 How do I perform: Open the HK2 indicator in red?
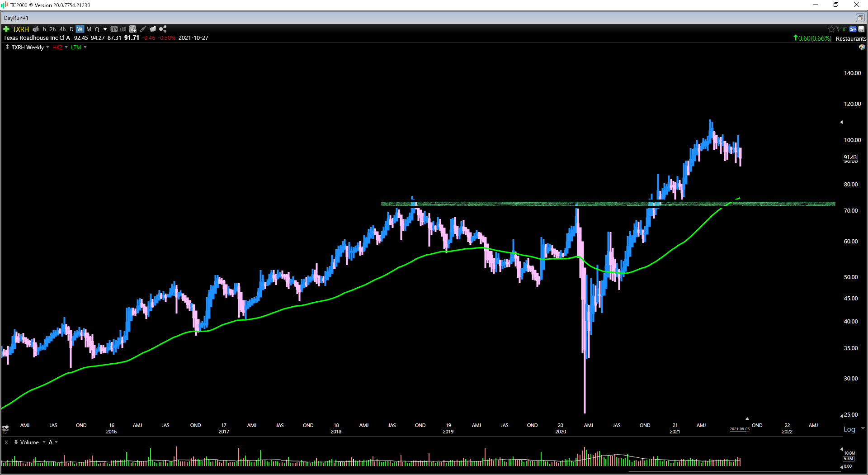(57, 47)
